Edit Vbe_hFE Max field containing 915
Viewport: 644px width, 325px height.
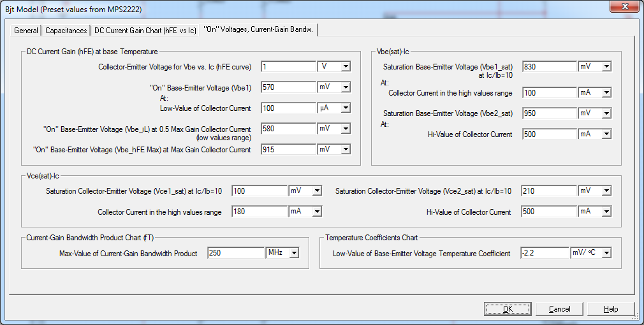(288, 149)
